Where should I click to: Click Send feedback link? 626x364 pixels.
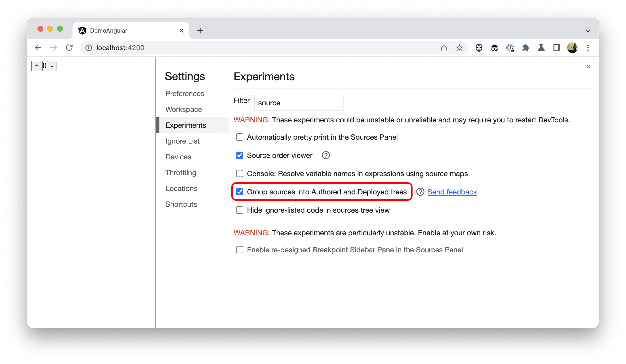pos(452,191)
